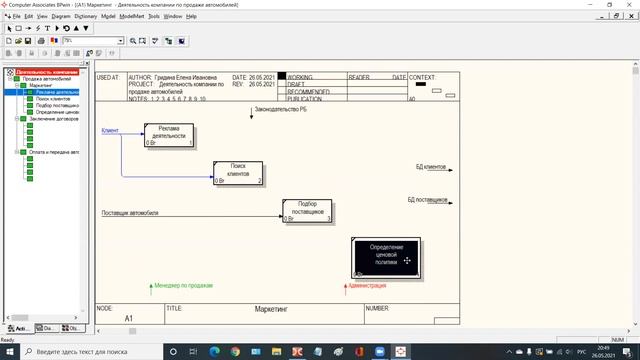Click the Менеджер по продажам label
The height and width of the screenshot is (360, 640).
pos(183,285)
